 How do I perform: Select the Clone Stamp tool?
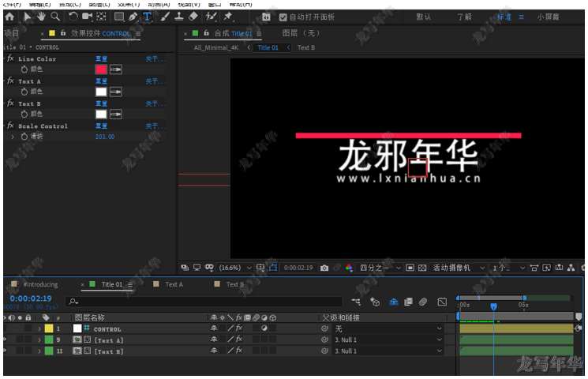[179, 17]
